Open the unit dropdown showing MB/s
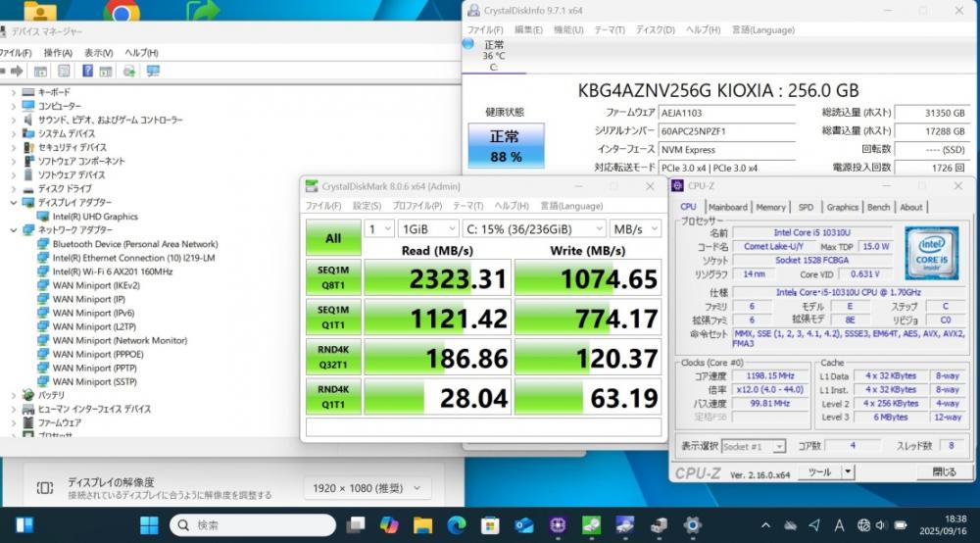The image size is (980, 543). [x=636, y=229]
